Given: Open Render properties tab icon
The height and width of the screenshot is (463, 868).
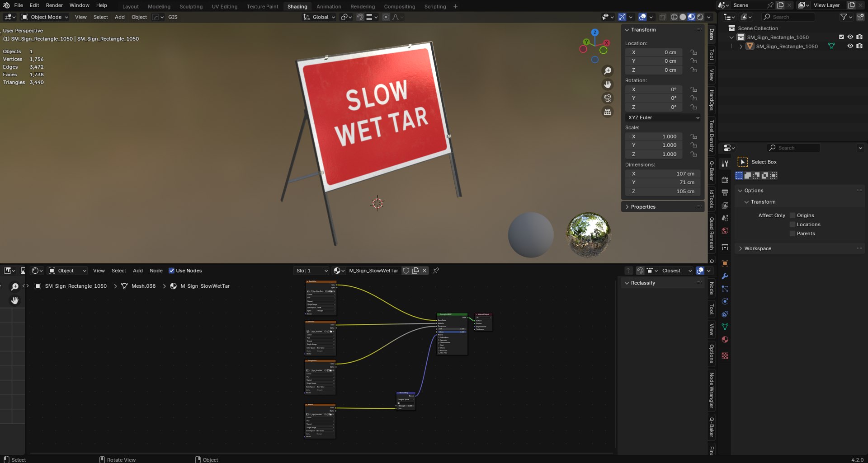Looking at the screenshot, I should (725, 180).
